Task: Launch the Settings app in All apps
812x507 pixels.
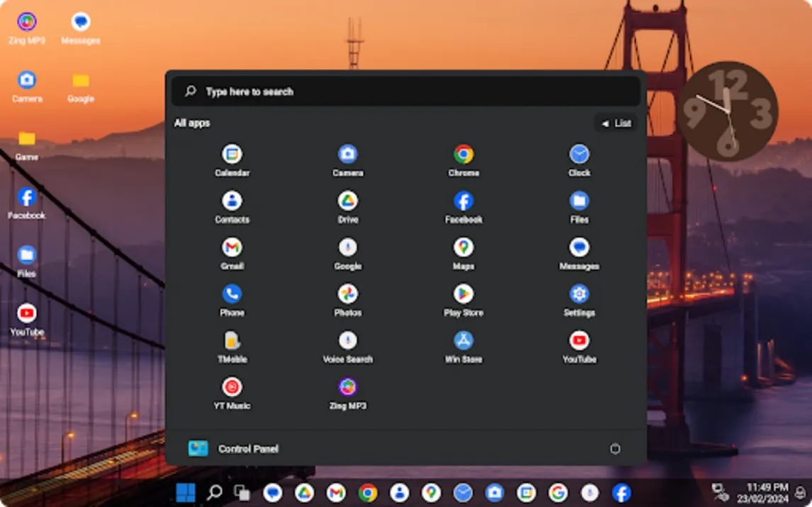Action: pos(579,294)
